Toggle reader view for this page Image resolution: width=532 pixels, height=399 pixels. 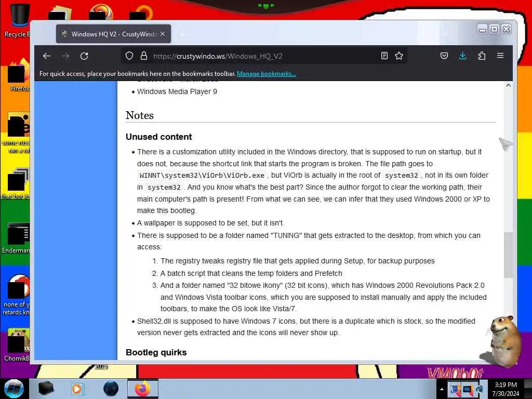coord(384,56)
